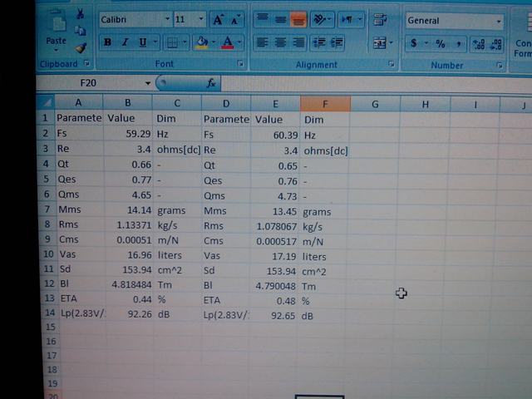Click the formula bar input
The height and width of the screenshot is (399, 532).
point(376,84)
